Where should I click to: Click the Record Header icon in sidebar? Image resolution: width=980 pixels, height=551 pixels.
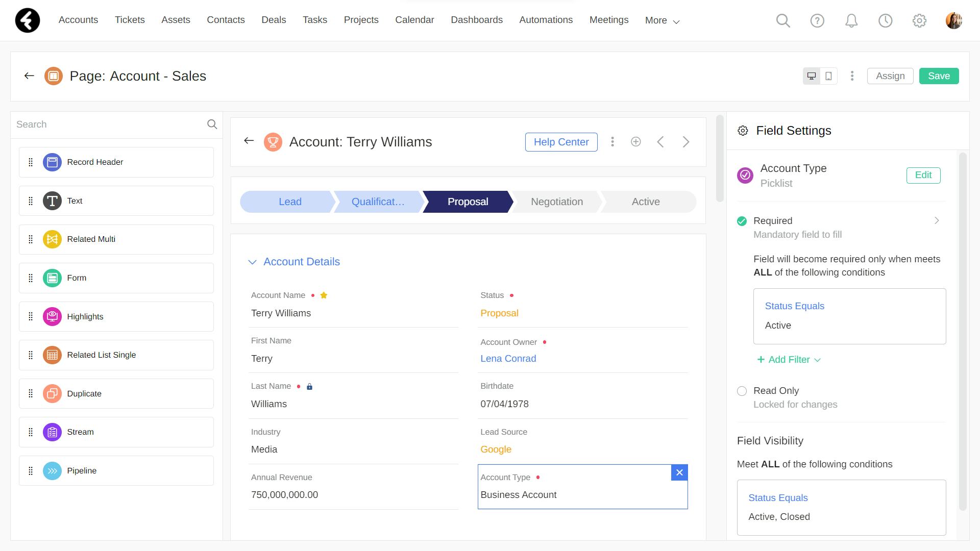pos(52,161)
